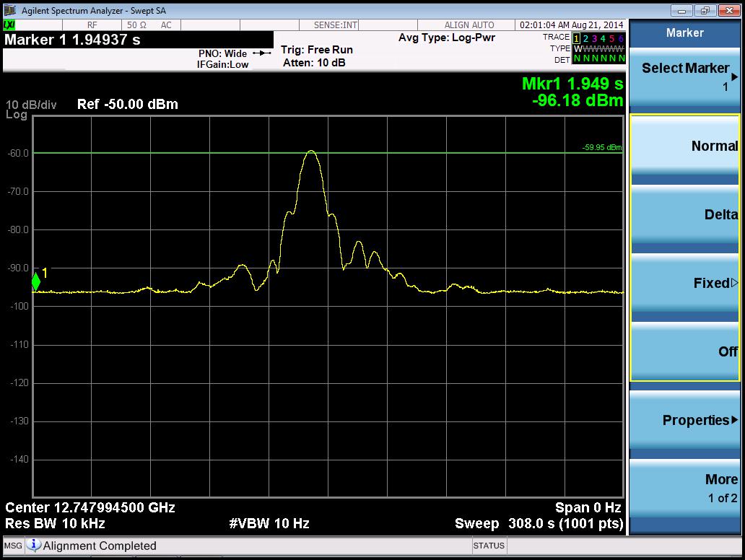This screenshot has width=745, height=560.
Task: Restore down the analyzer window
Action: (x=705, y=11)
